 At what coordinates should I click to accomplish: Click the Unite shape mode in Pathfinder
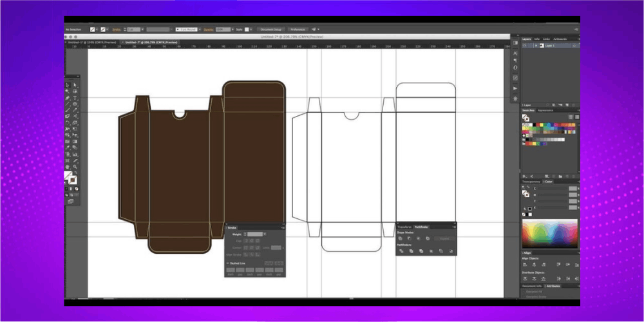(401, 239)
